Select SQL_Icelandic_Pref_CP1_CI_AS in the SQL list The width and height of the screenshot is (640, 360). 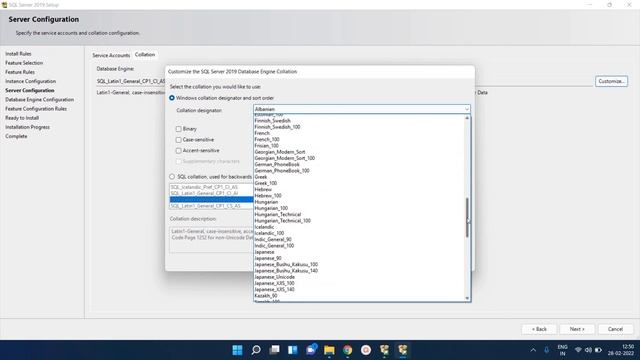[x=204, y=187]
